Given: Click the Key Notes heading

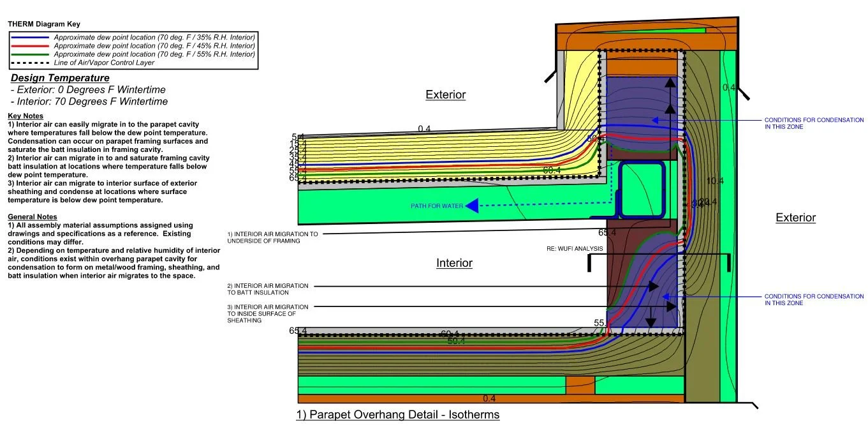Looking at the screenshot, I should click(x=26, y=116).
